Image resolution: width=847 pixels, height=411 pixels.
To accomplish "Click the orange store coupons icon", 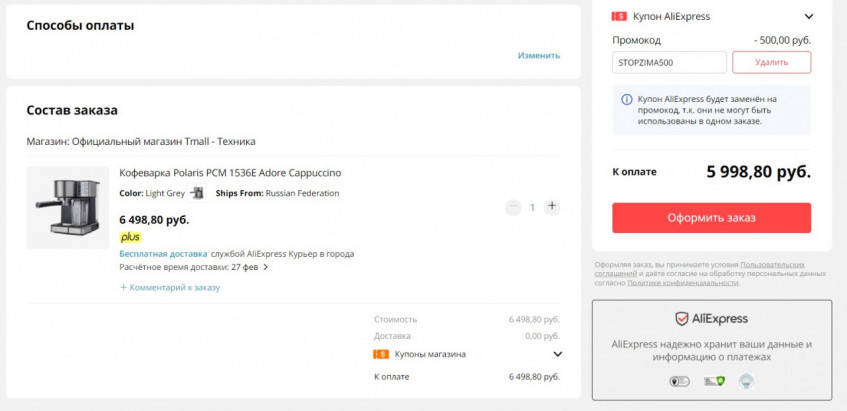I will pyautogui.click(x=381, y=354).
